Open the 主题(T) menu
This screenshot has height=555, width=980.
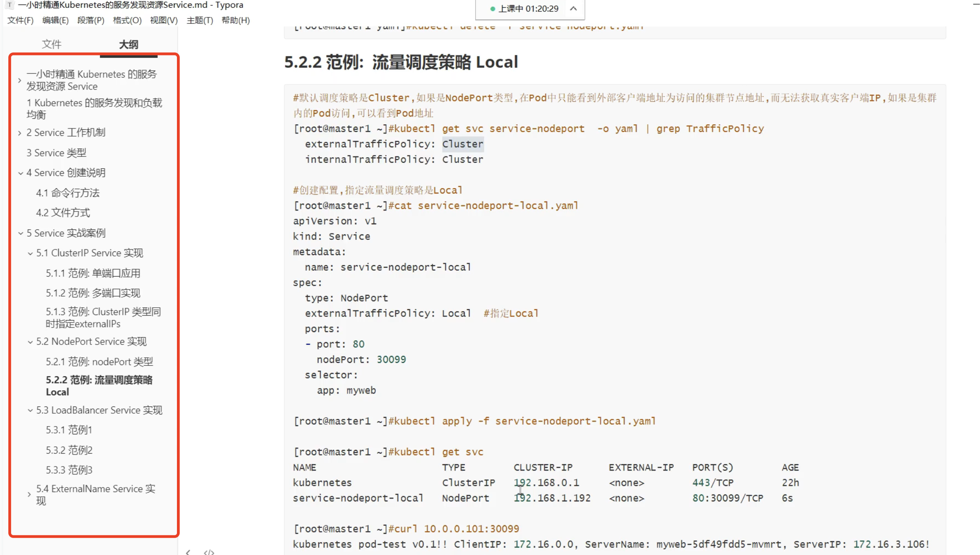coord(199,20)
